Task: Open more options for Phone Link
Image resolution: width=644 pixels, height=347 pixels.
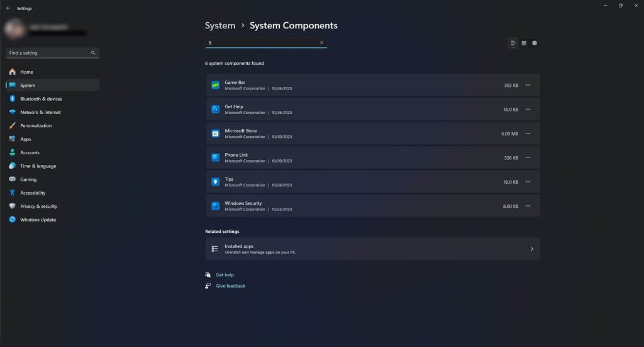Action: [x=528, y=158]
